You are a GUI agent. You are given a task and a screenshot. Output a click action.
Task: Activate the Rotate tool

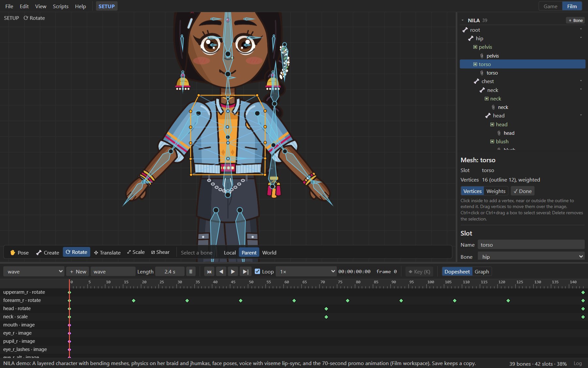pyautogui.click(x=76, y=252)
